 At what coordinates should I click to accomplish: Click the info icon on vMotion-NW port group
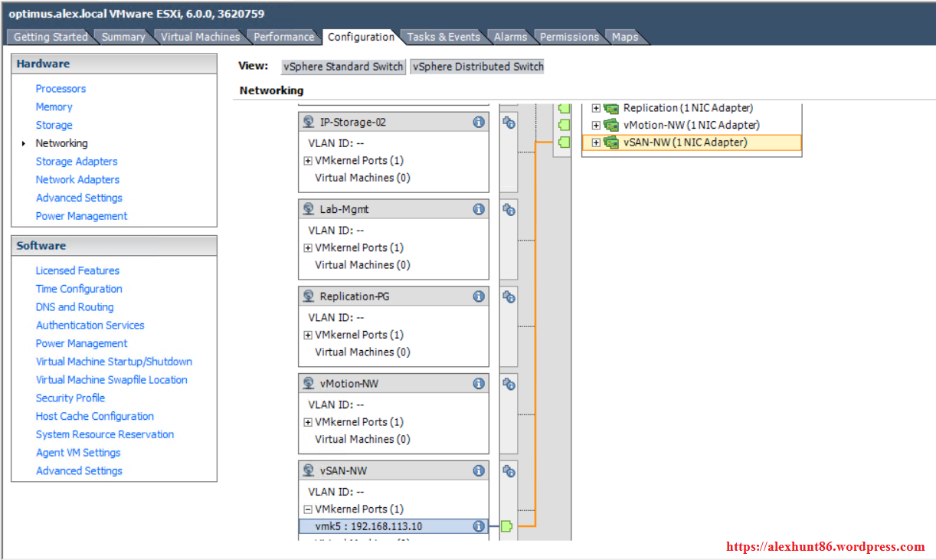478,383
